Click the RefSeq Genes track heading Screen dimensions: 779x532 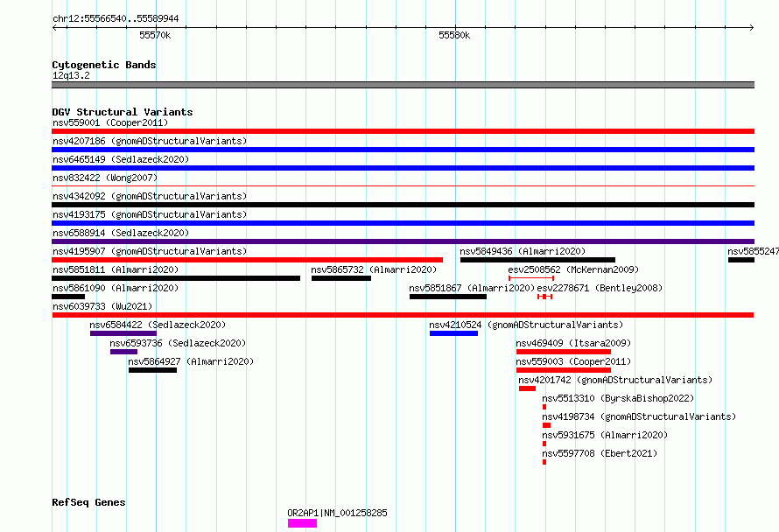[88, 502]
